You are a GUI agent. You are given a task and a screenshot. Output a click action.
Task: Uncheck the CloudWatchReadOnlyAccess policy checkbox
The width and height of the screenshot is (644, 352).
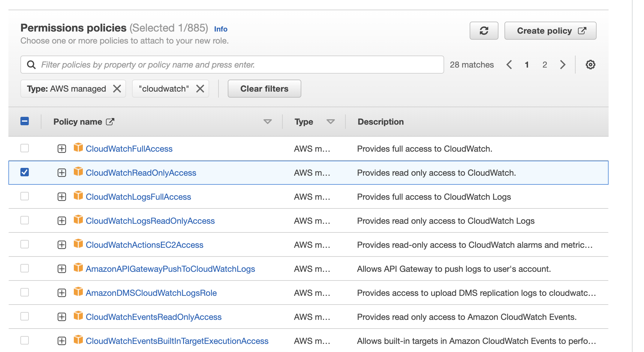[25, 172]
